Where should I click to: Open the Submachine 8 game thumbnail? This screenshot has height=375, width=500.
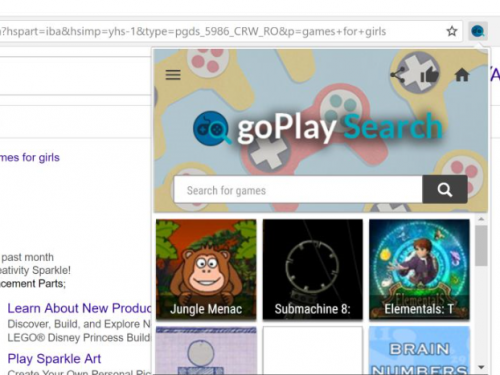click(313, 269)
